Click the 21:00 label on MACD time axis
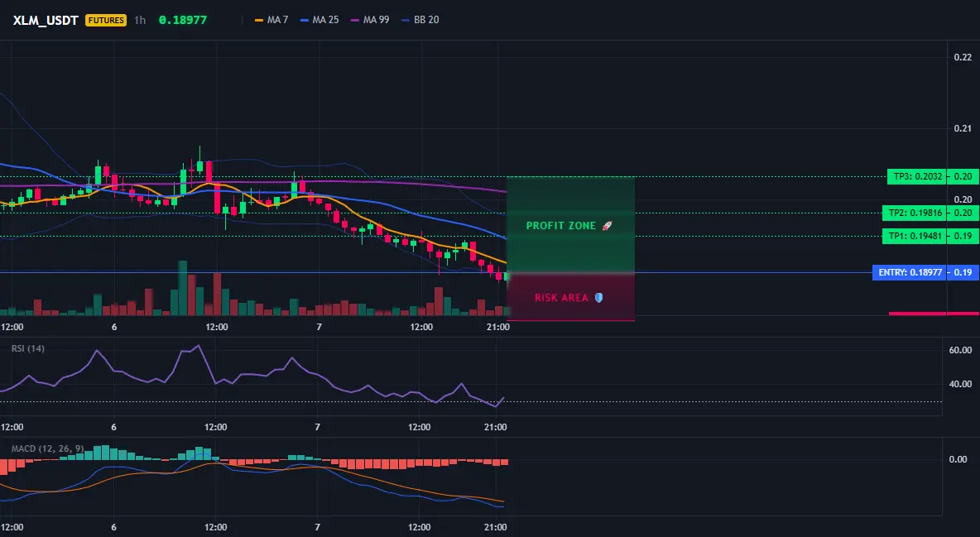The image size is (980, 537). 496,527
